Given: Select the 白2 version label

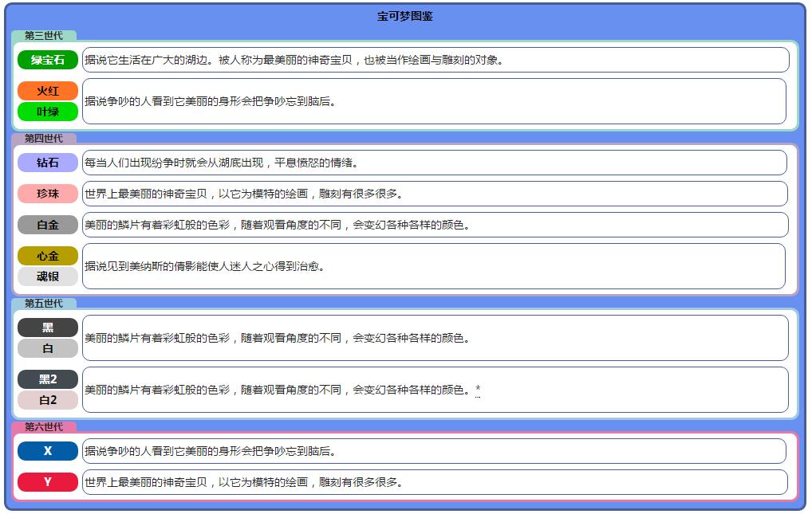Looking at the screenshot, I should 48,399.
